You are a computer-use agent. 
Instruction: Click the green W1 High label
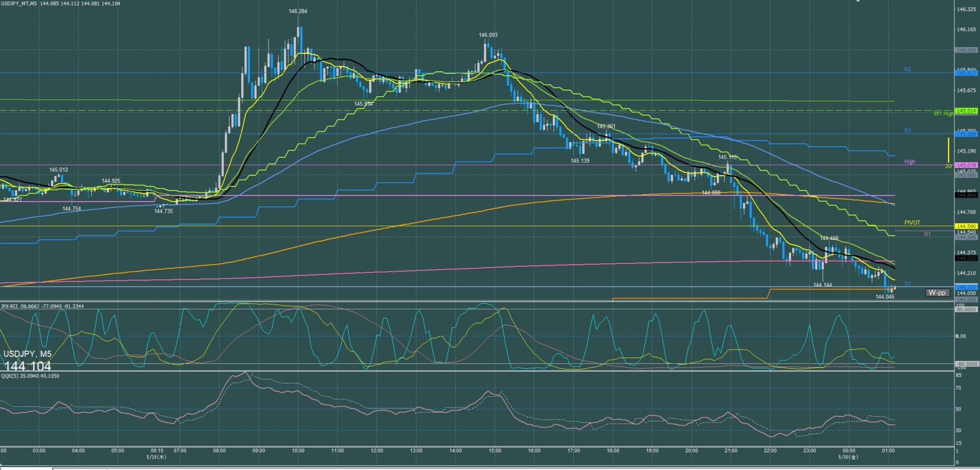coord(943,114)
